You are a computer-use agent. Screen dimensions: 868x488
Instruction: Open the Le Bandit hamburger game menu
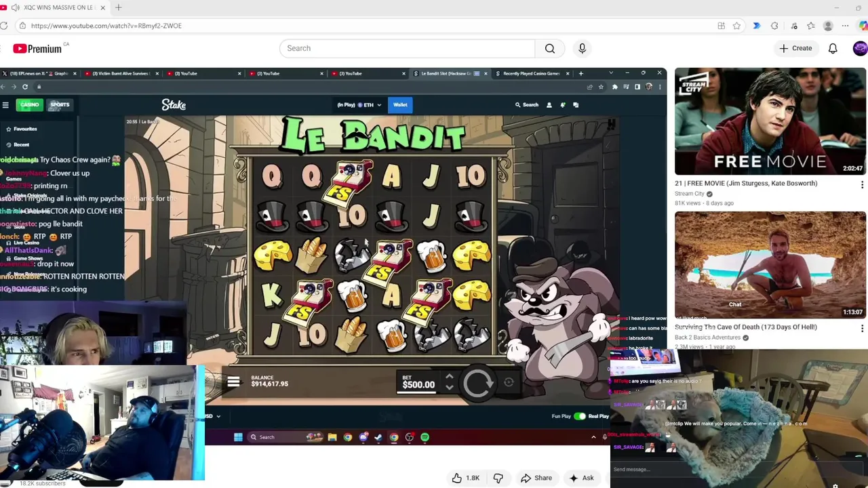point(233,382)
